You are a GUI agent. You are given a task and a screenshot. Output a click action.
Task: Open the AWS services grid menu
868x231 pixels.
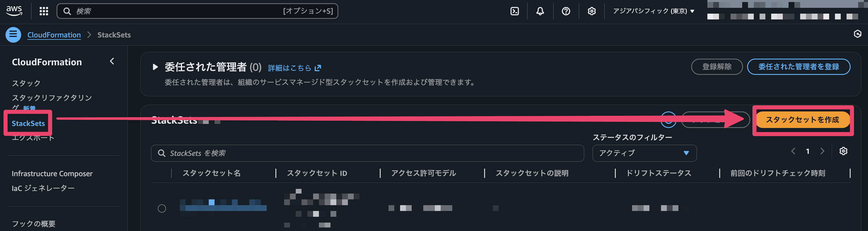(43, 11)
